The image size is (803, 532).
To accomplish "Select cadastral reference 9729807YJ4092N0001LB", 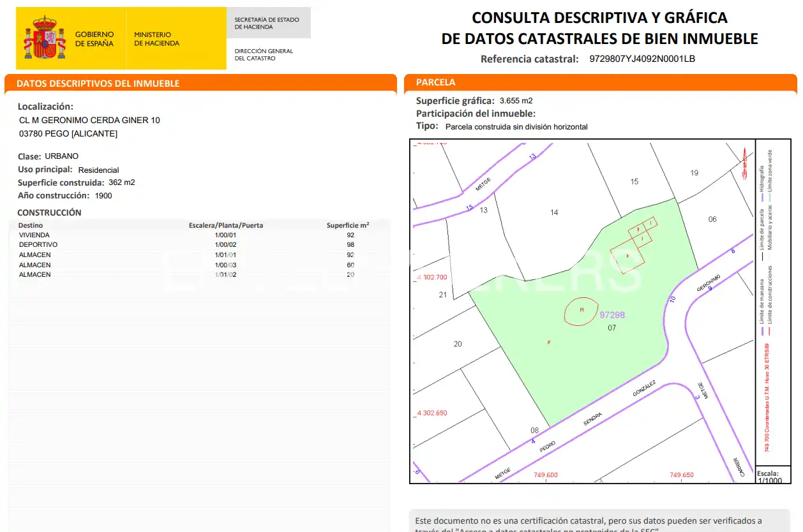I will coord(642,59).
